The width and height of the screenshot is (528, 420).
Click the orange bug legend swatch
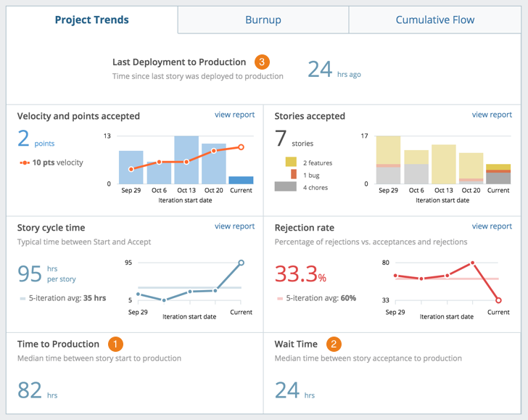pyautogui.click(x=293, y=174)
